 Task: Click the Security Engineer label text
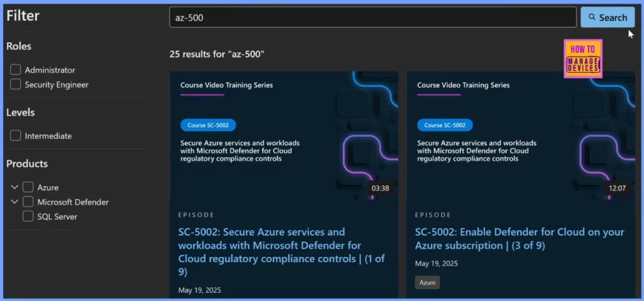[x=57, y=85]
